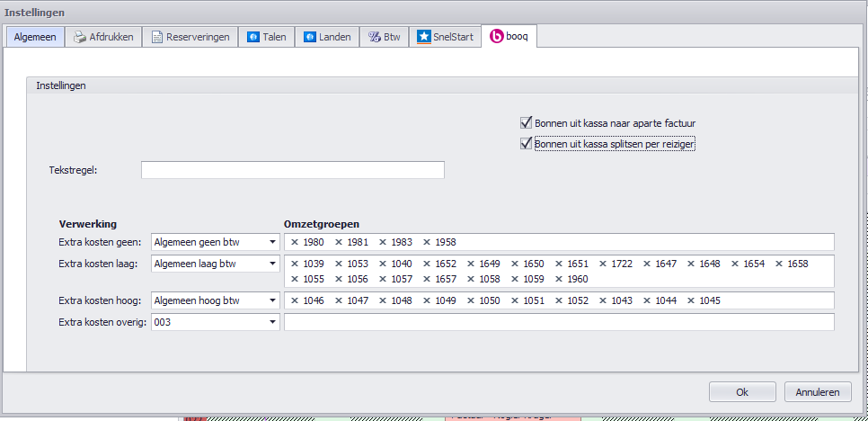Switch to the Afdrukken tab

[103, 38]
